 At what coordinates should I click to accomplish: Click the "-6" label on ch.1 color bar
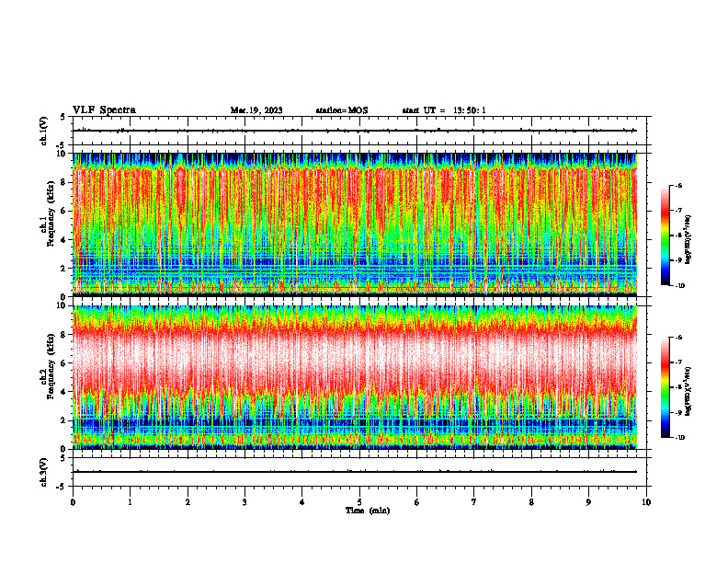(x=678, y=186)
